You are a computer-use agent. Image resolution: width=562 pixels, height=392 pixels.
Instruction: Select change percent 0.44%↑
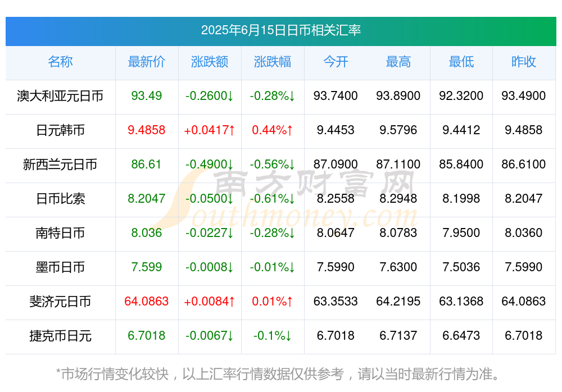273,130
